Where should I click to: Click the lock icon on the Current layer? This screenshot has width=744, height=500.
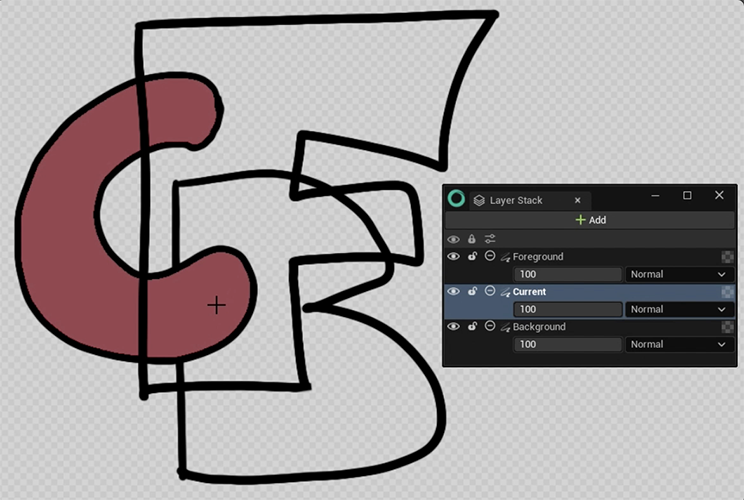pyautogui.click(x=472, y=292)
